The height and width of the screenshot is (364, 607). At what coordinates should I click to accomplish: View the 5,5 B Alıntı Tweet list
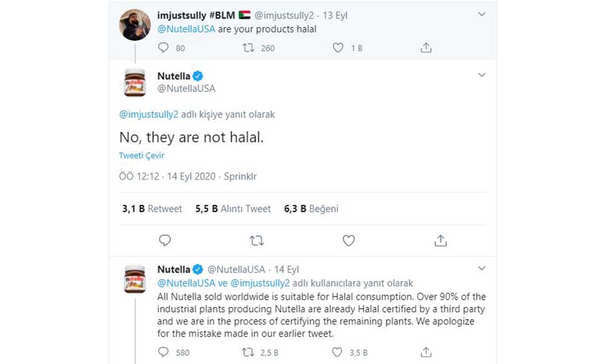[x=233, y=209]
